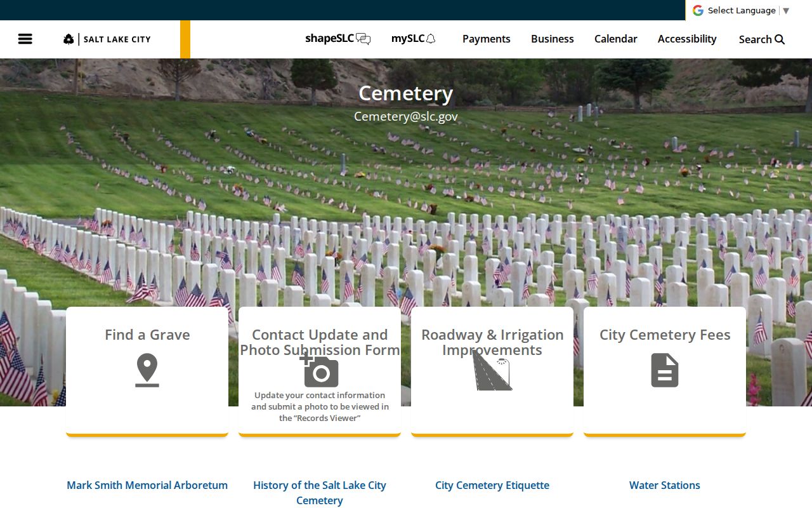This screenshot has width=812, height=508.
Task: Open City Cemetery Fees title
Action: coord(665,335)
